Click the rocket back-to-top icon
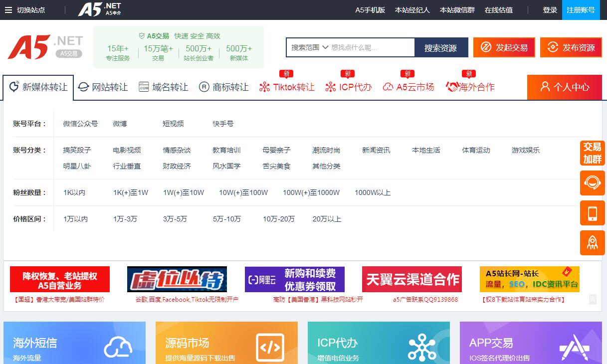Image resolution: width=607 pixels, height=364 pixels. (592, 243)
